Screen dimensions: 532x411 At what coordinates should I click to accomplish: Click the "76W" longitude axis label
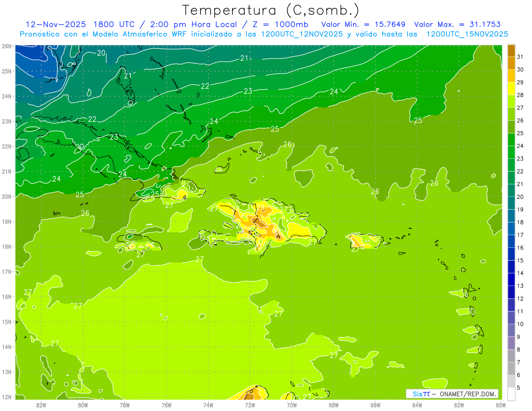(167, 405)
